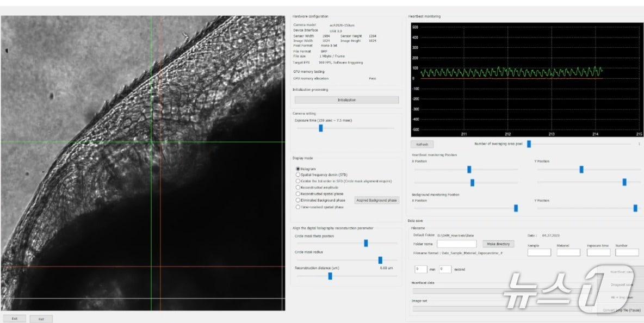Refresh the heartbeat monitoring graph
644x323 pixels.
point(422,145)
